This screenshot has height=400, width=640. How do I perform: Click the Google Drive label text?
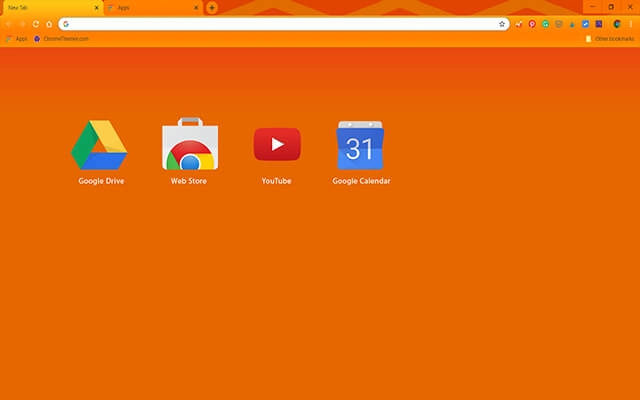(101, 181)
